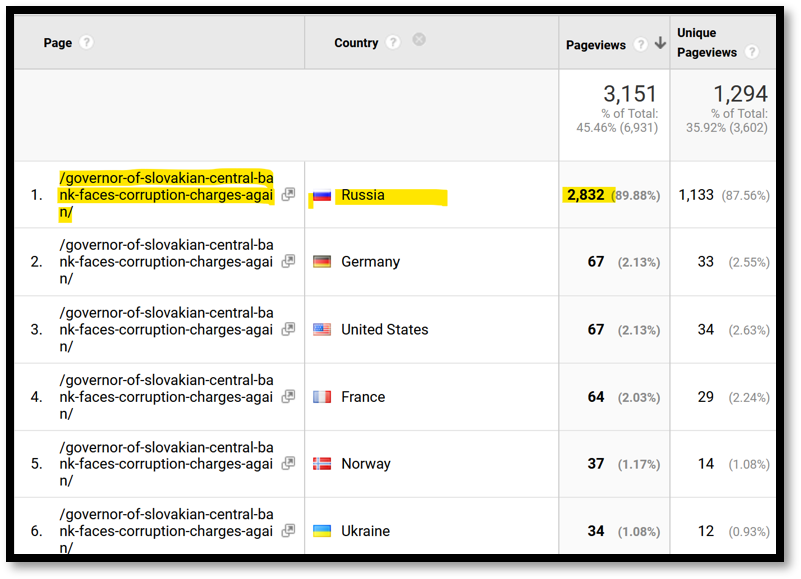Click the United States flag icon

point(322,330)
